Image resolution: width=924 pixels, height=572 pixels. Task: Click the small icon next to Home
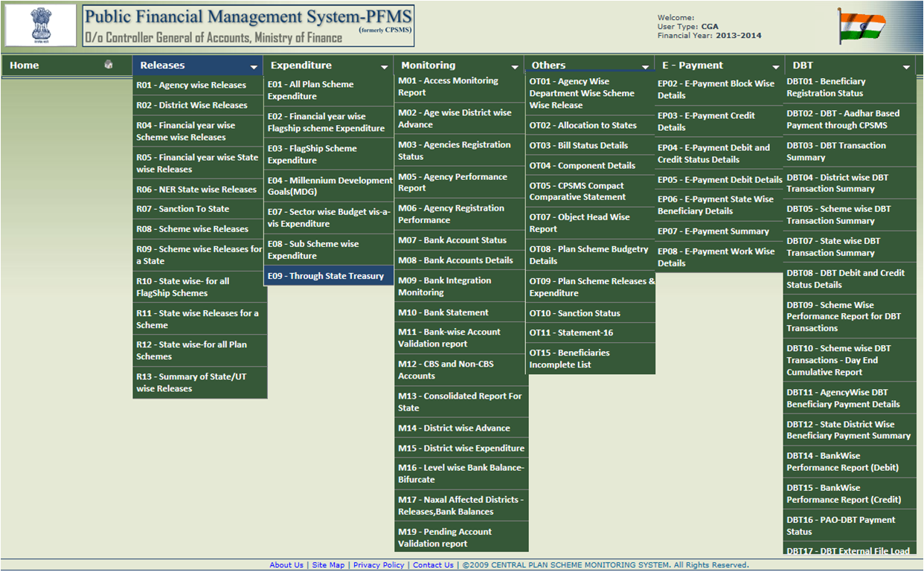tap(109, 65)
